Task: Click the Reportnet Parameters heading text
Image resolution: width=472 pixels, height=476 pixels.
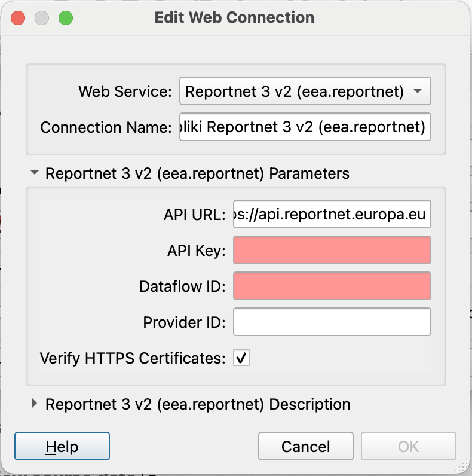Action: (x=197, y=173)
